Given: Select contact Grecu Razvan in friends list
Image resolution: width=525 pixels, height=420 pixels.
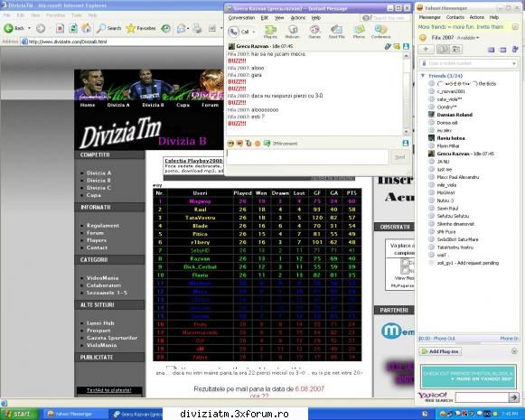Looking at the screenshot, I should tap(462, 154).
